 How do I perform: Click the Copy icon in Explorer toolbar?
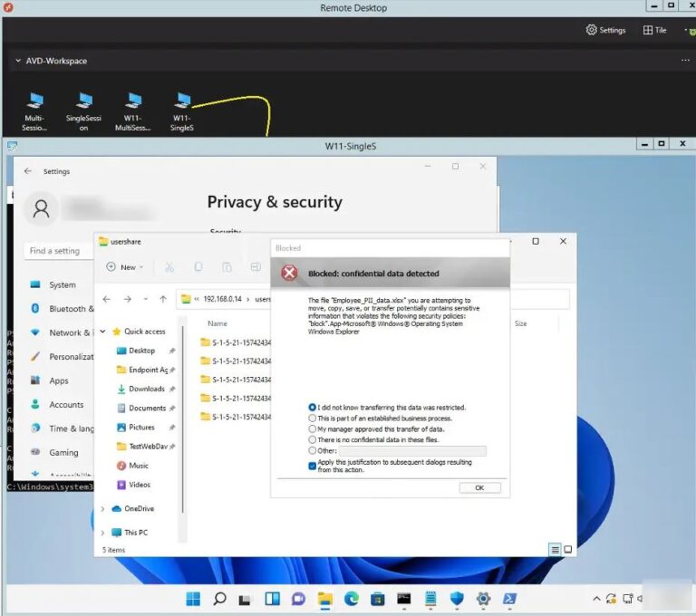click(x=198, y=266)
